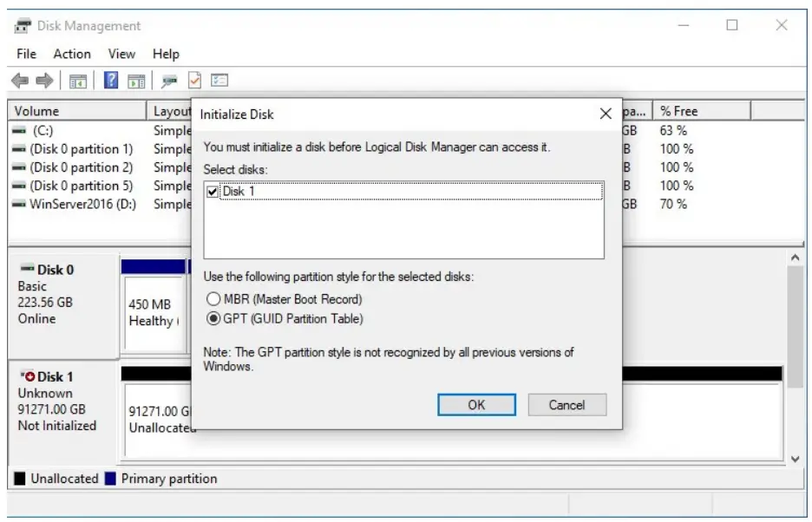Open the blue Help toolbar icon
Screen dimensions: 812x522
pos(111,81)
